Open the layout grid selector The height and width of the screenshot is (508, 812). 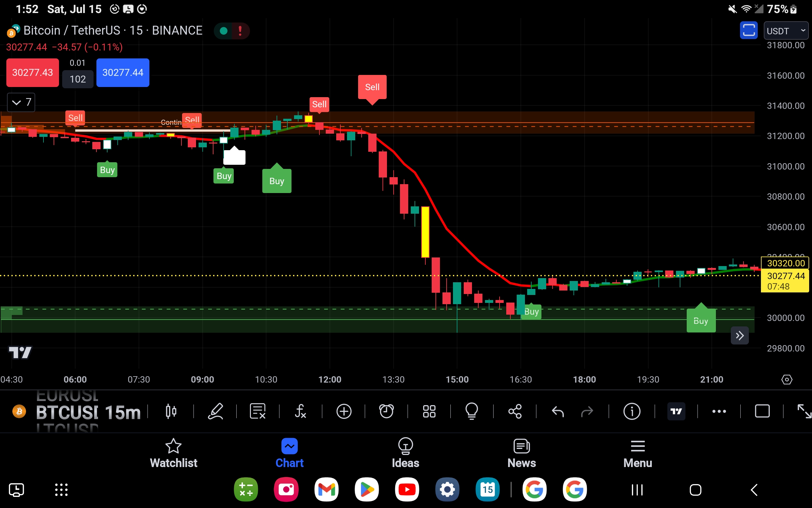point(429,411)
